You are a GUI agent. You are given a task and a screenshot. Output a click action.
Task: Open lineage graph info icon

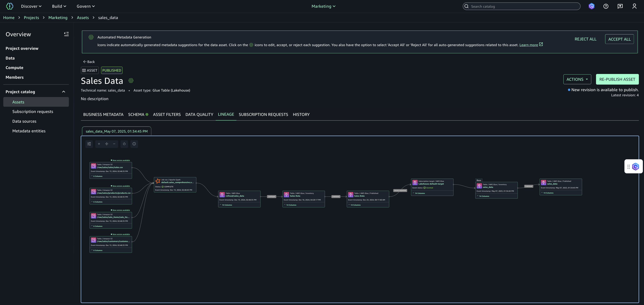(x=134, y=144)
